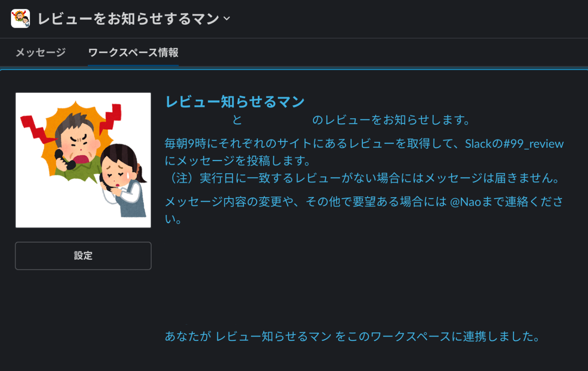Click the のレビューをお知らせします description line
The image size is (588, 371).
(391, 120)
